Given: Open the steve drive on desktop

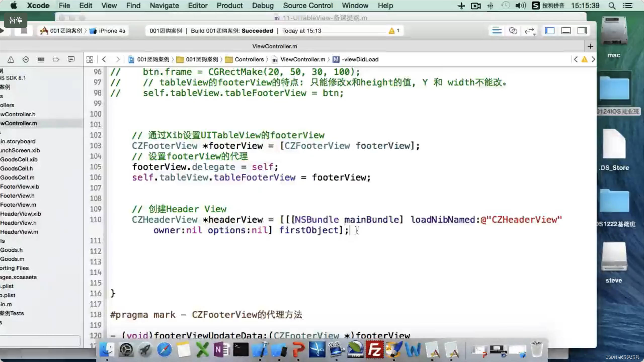Looking at the screenshot, I should pos(614,262).
